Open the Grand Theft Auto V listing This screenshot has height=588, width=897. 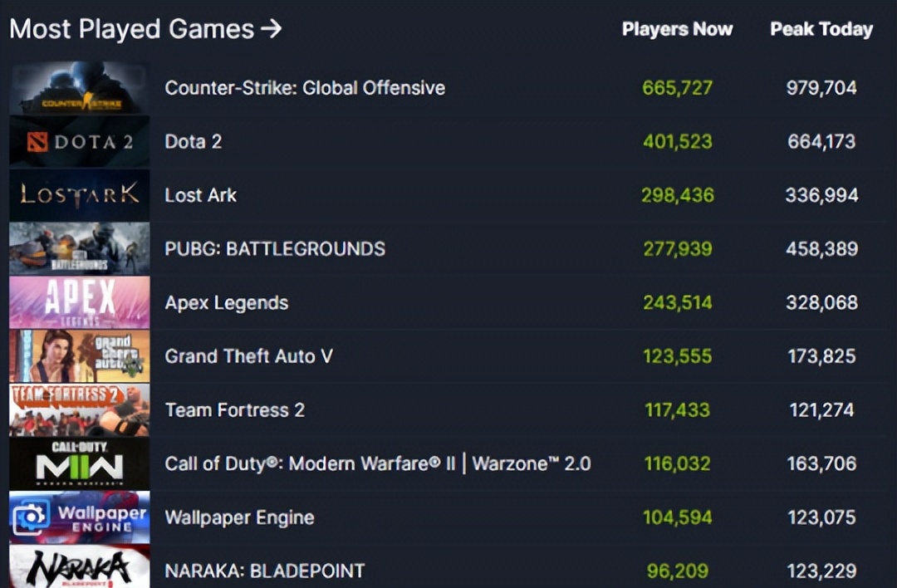tap(248, 355)
